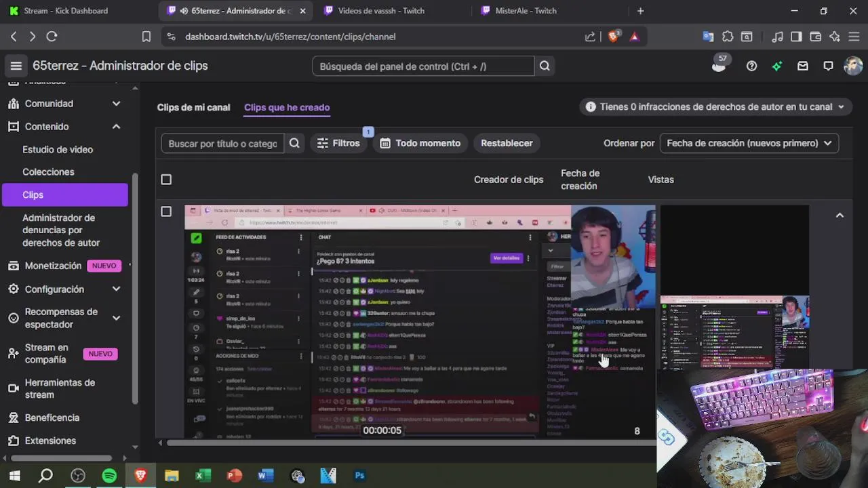This screenshot has width=868, height=488.
Task: Open Photoshop from the taskbar
Action: (x=360, y=476)
